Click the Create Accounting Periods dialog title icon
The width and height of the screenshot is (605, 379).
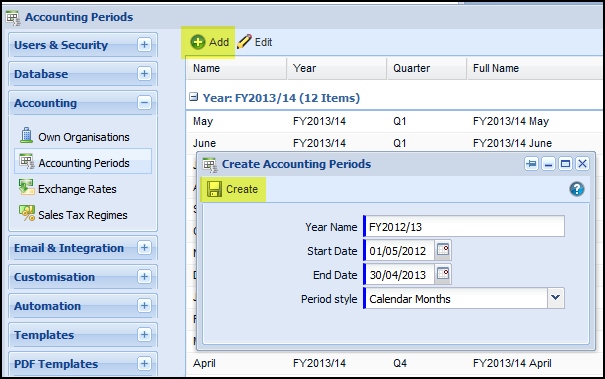tap(210, 165)
